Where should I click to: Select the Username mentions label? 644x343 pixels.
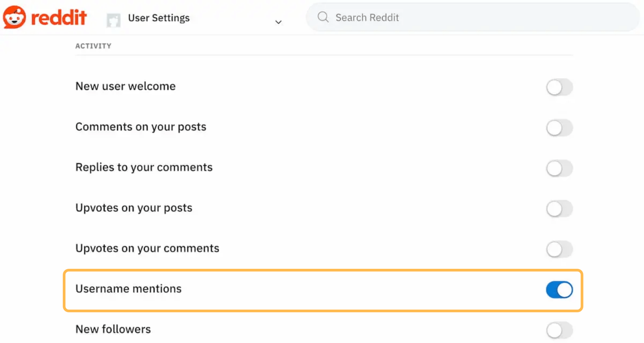tap(128, 289)
